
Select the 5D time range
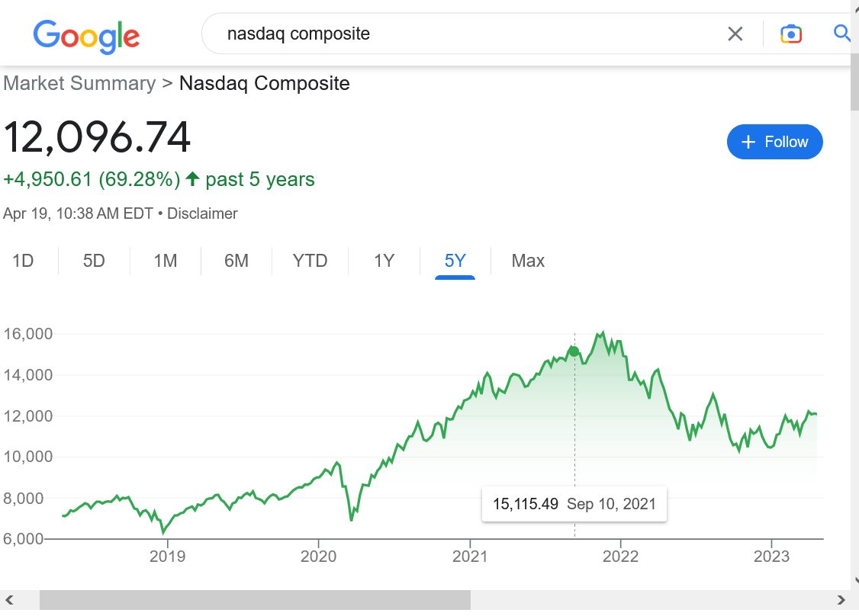(95, 261)
